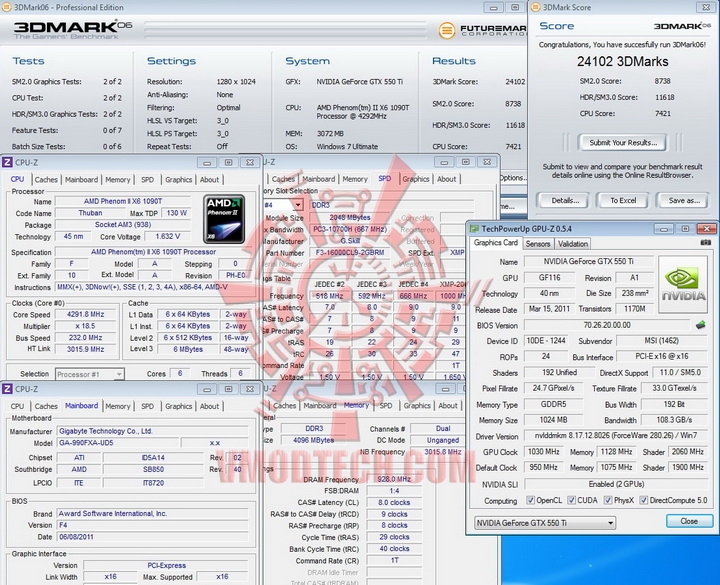This screenshot has height=585, width=720.
Task: Open the Graphics tab in CPU-Z processor window
Action: point(179,180)
